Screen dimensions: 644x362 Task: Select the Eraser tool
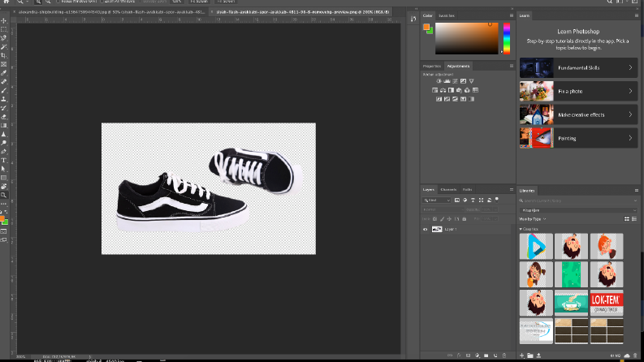click(x=4, y=117)
